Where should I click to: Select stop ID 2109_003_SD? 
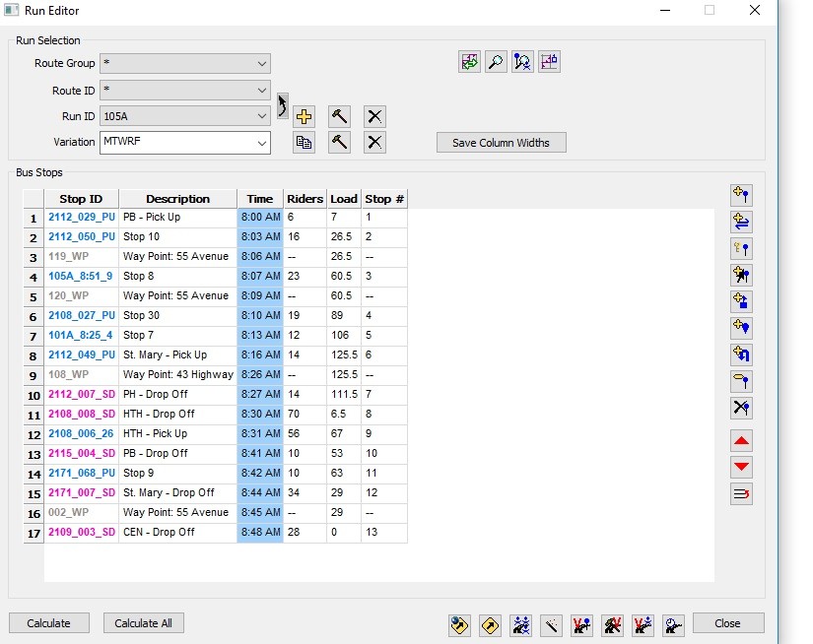(x=82, y=532)
